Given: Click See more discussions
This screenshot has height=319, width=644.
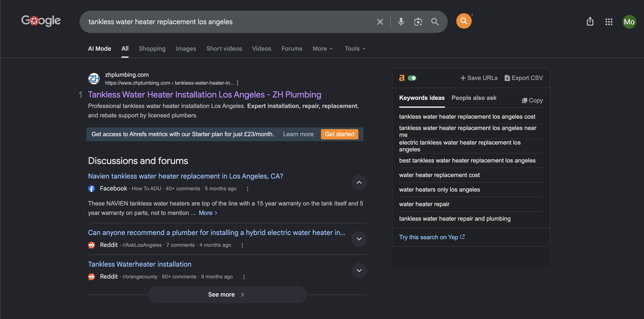Looking at the screenshot, I should coord(227,294).
